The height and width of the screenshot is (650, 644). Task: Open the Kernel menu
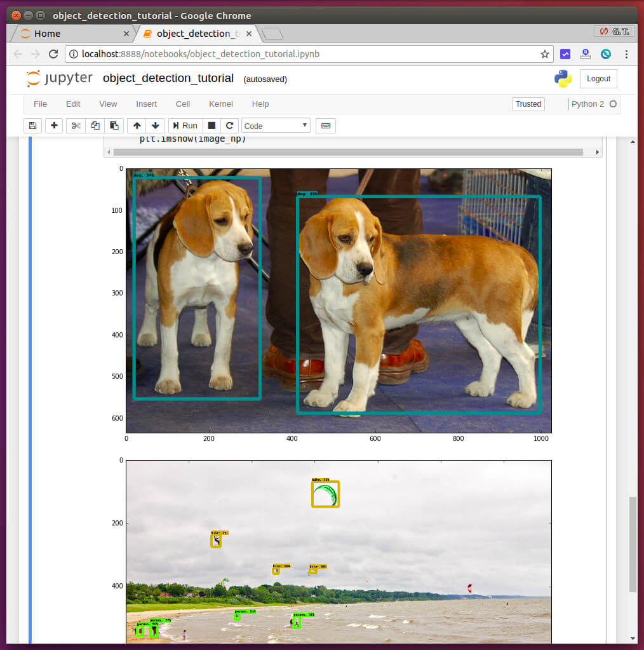[x=220, y=104]
